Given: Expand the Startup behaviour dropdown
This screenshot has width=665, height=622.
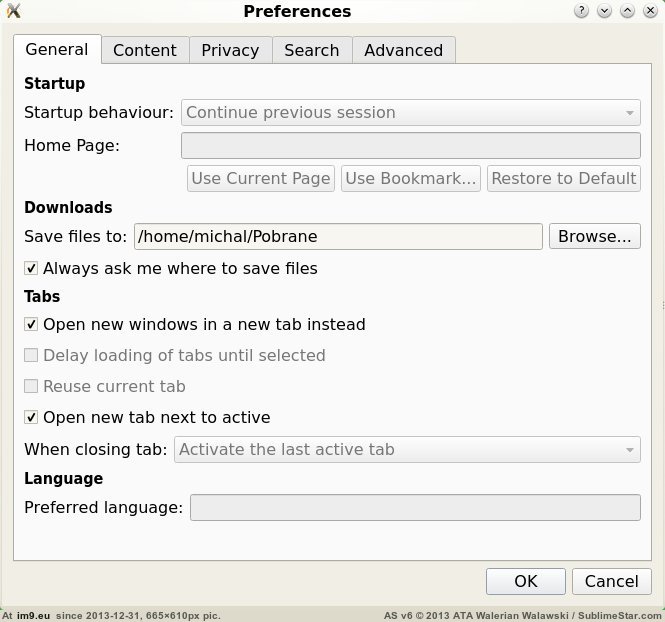Looking at the screenshot, I should pyautogui.click(x=410, y=113).
